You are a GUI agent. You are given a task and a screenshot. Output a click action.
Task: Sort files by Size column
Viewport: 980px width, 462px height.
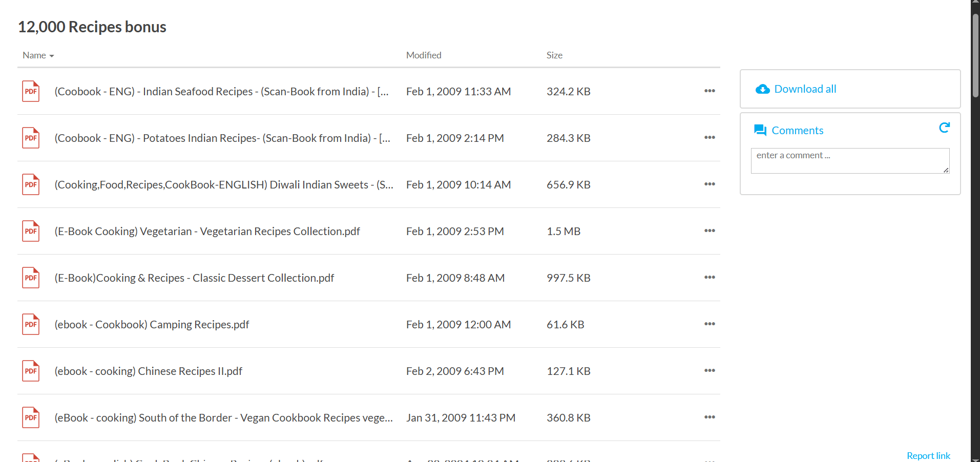(x=554, y=55)
